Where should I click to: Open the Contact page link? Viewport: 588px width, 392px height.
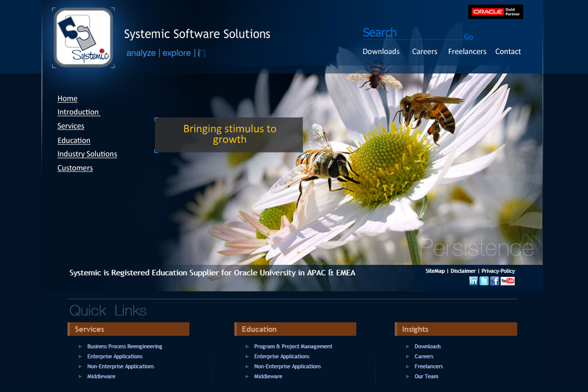point(508,51)
